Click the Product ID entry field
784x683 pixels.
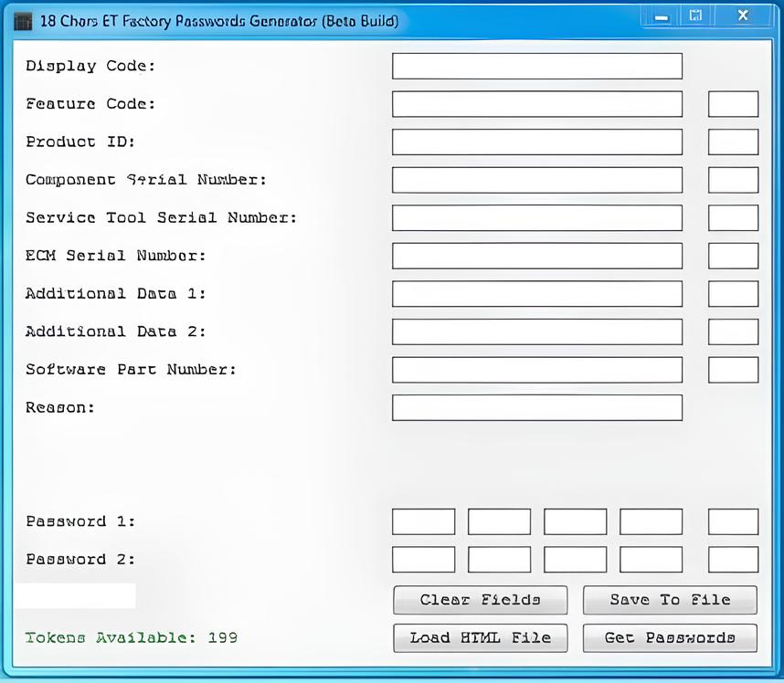(x=536, y=142)
